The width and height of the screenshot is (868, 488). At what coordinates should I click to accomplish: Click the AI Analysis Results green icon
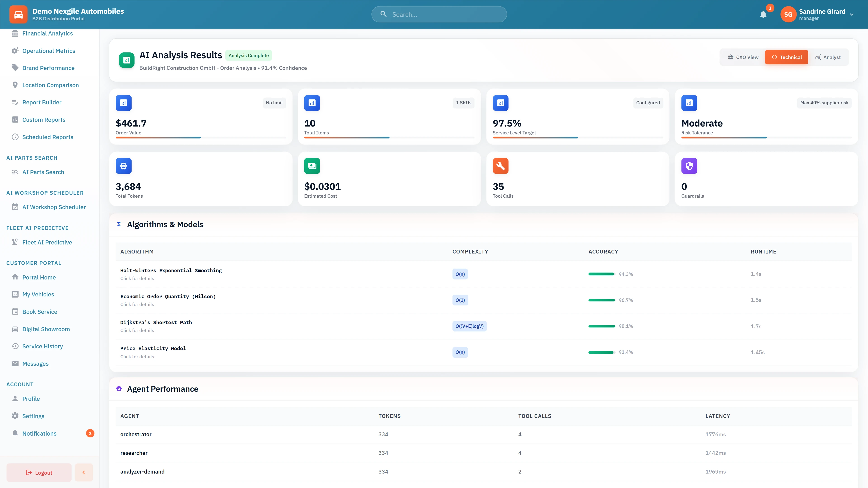[127, 60]
